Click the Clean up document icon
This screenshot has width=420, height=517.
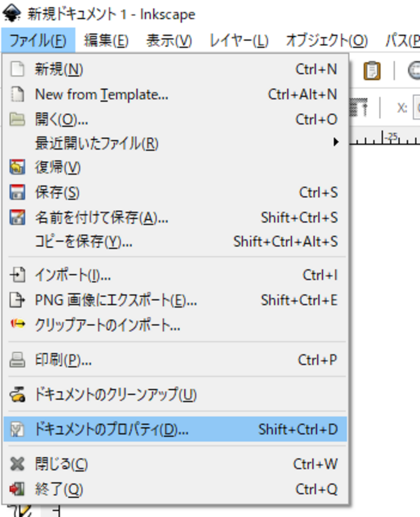[17, 395]
